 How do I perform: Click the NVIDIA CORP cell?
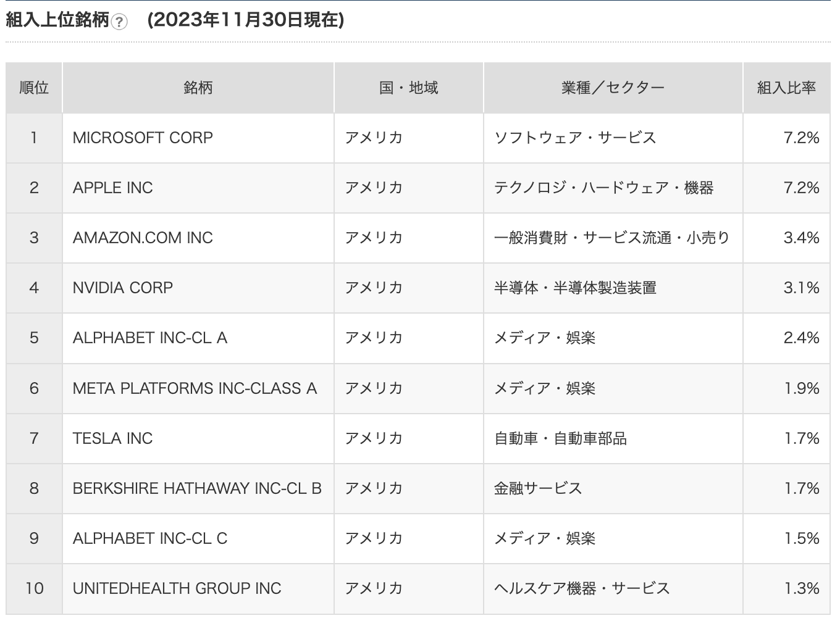pyautogui.click(x=198, y=288)
